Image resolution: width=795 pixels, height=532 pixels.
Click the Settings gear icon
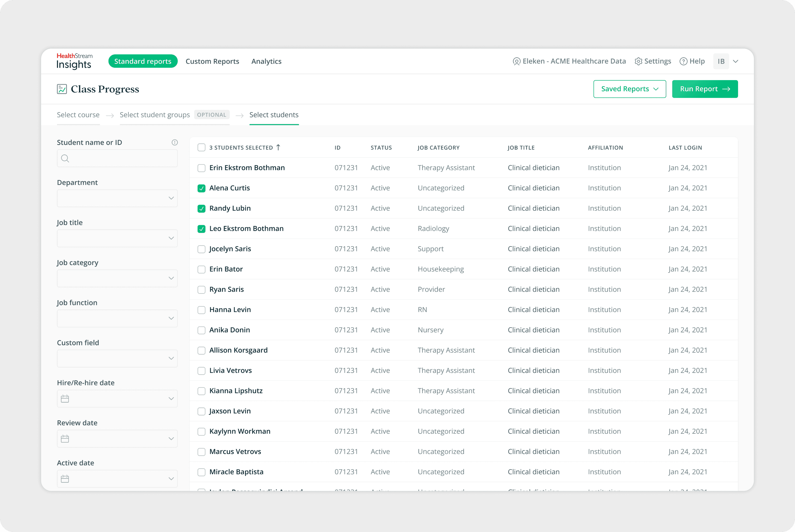tap(639, 61)
